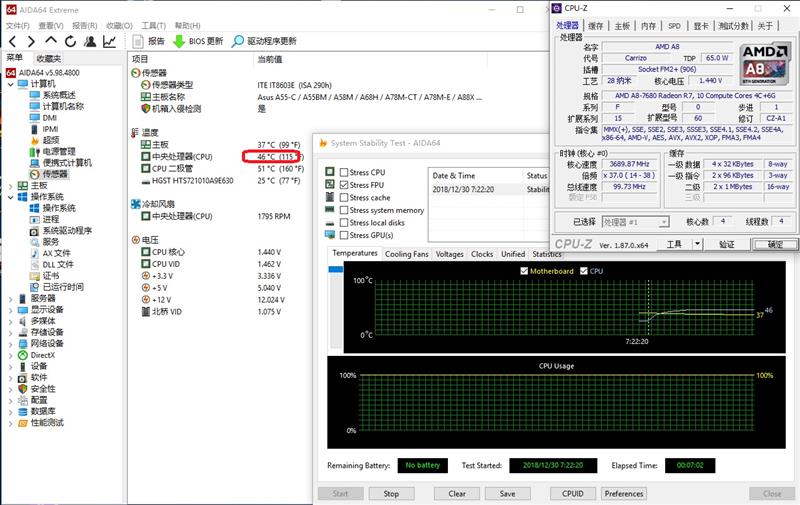Click the graph chart icon in AIDA64 toolbar
This screenshot has width=800, height=505.
[x=109, y=41]
